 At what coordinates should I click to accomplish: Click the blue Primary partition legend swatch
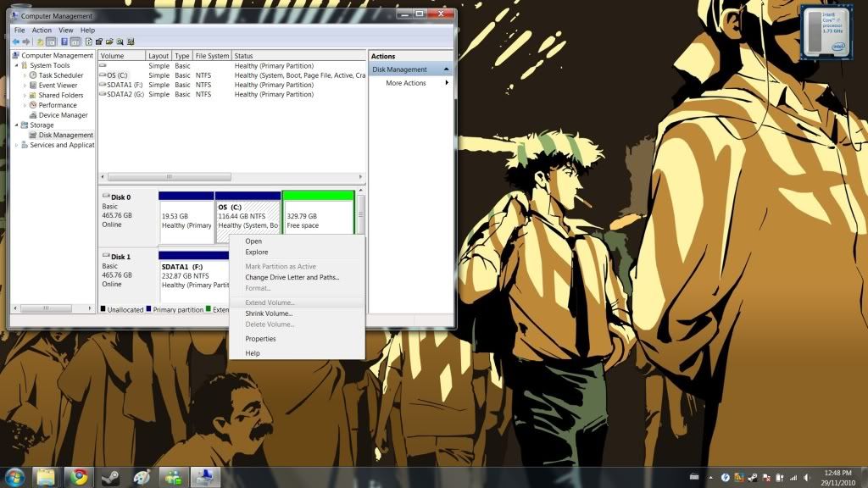pos(148,308)
